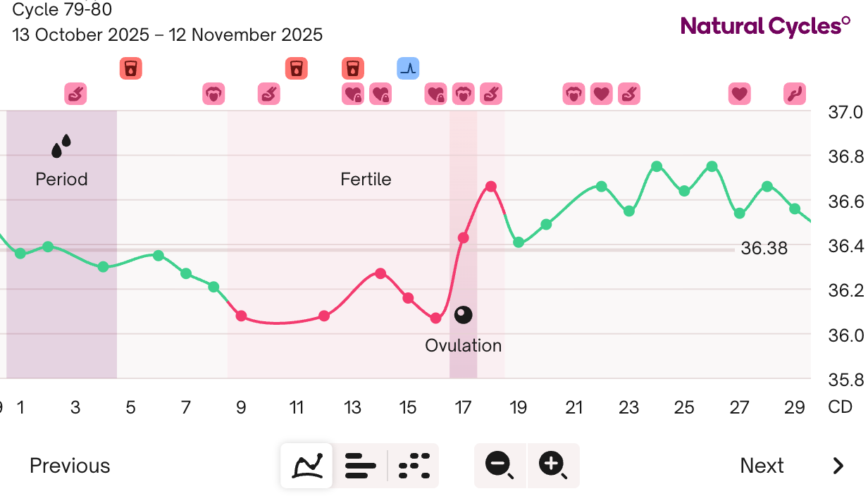Image resolution: width=868 pixels, height=496 pixels.
Task: Click the pink icon above day 29
Action: tap(795, 93)
